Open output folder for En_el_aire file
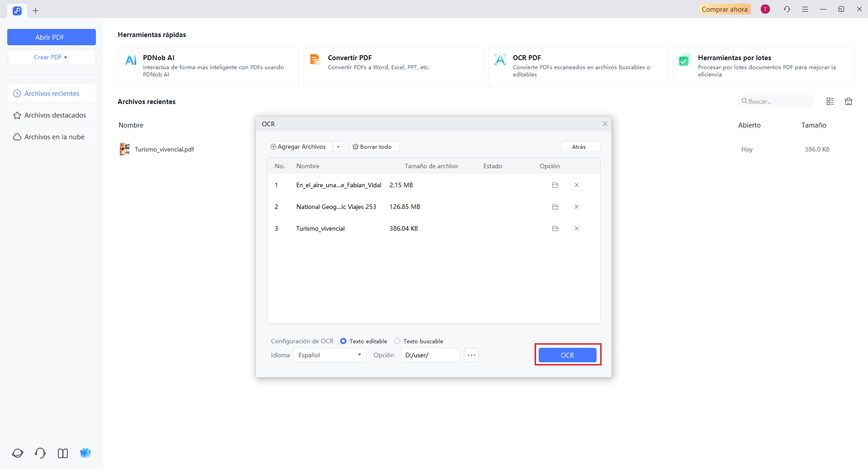 coord(555,185)
